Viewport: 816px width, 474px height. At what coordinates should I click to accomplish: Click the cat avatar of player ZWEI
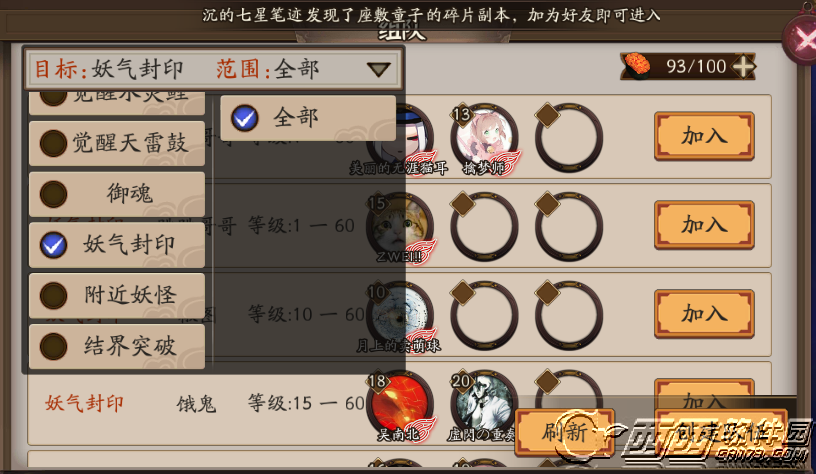click(x=400, y=226)
